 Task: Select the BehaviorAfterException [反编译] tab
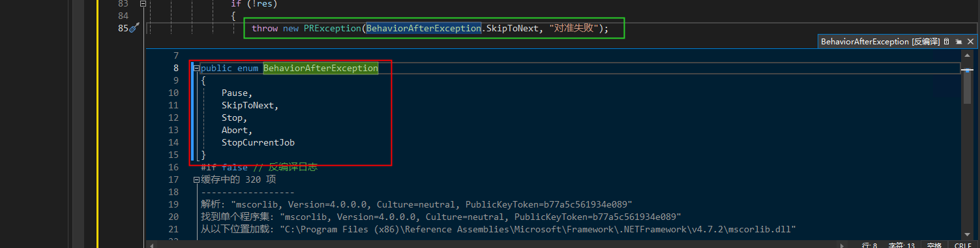point(880,41)
